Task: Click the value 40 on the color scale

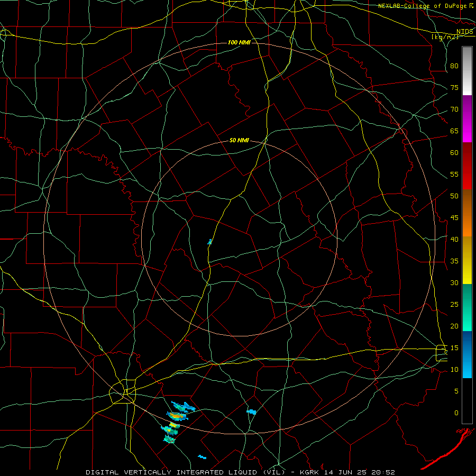Action: [454, 240]
